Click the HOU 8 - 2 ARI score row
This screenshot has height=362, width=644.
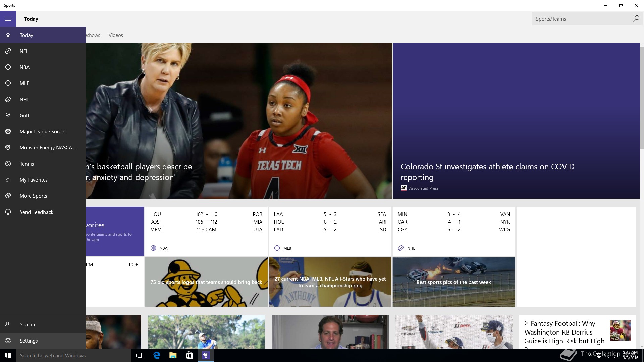click(330, 222)
